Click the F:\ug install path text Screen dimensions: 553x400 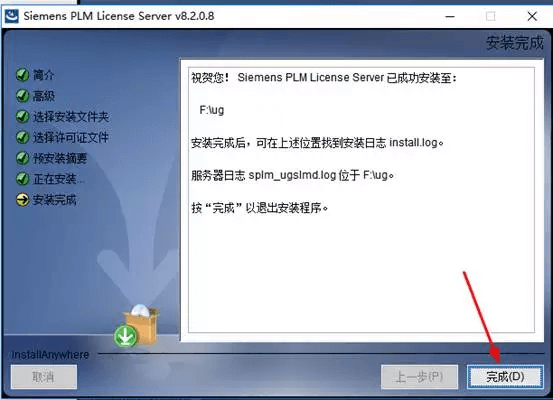point(212,110)
